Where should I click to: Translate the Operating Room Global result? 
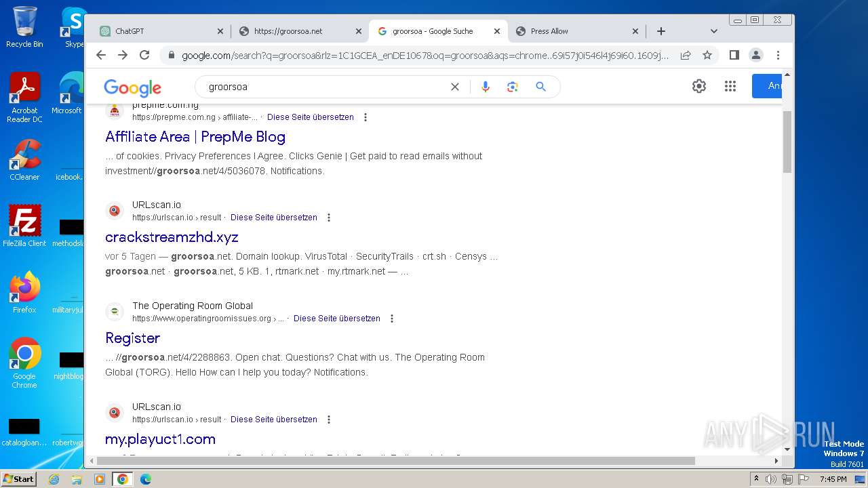click(337, 319)
